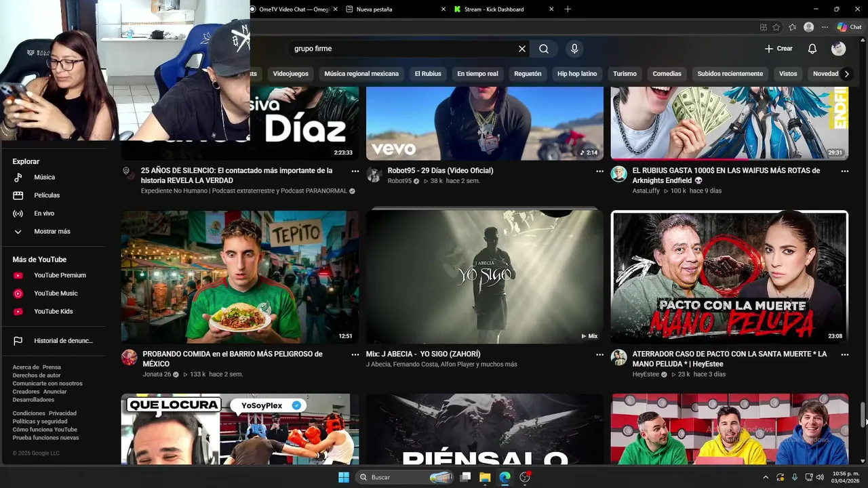Close the Nueva pestaña tab
Screen dimensions: 868x488
[443, 9]
